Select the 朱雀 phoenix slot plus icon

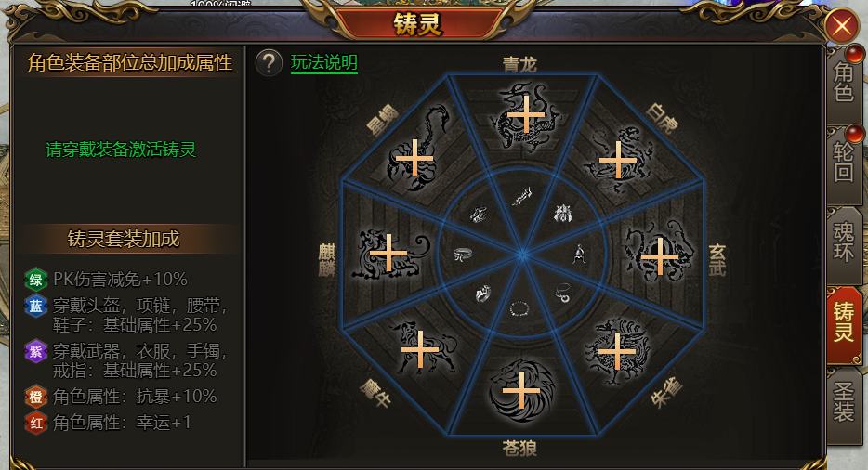(617, 350)
